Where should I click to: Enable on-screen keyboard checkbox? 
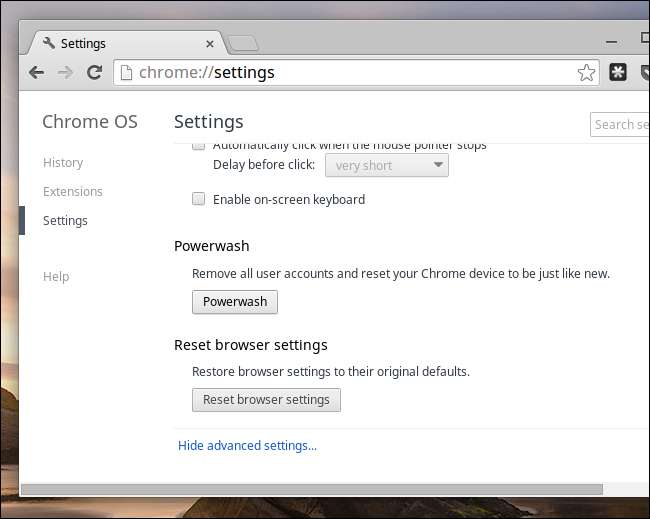click(199, 199)
